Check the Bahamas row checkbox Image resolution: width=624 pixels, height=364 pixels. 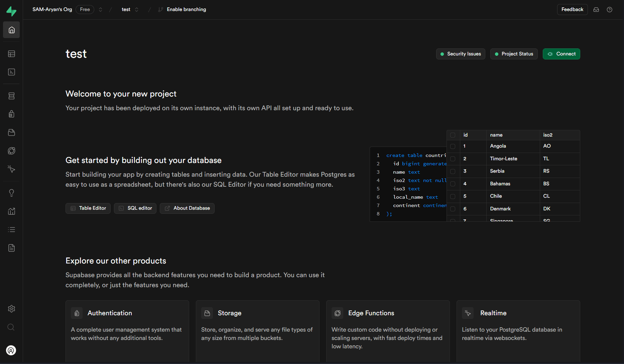coord(453,184)
